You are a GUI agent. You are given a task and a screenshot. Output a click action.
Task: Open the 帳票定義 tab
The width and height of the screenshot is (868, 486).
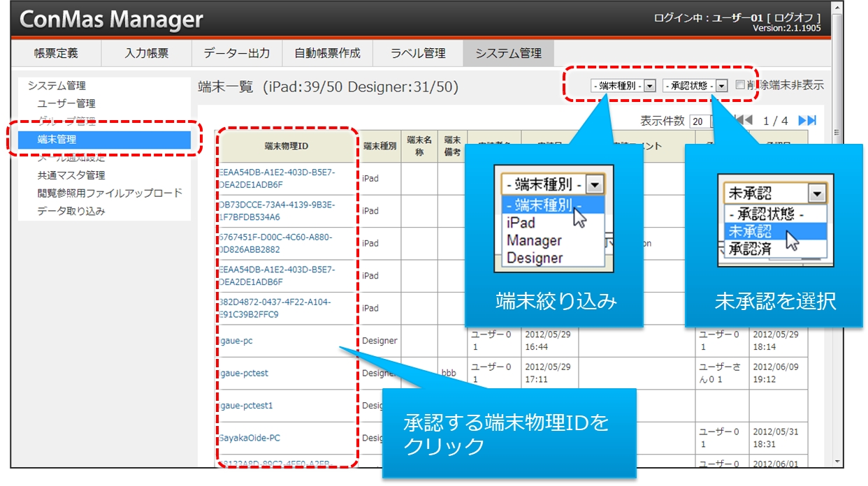coord(56,53)
